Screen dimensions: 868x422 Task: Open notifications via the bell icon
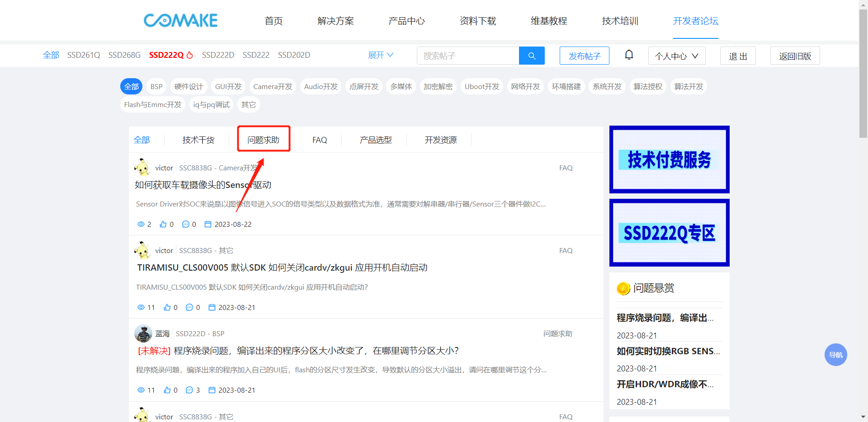(x=629, y=55)
